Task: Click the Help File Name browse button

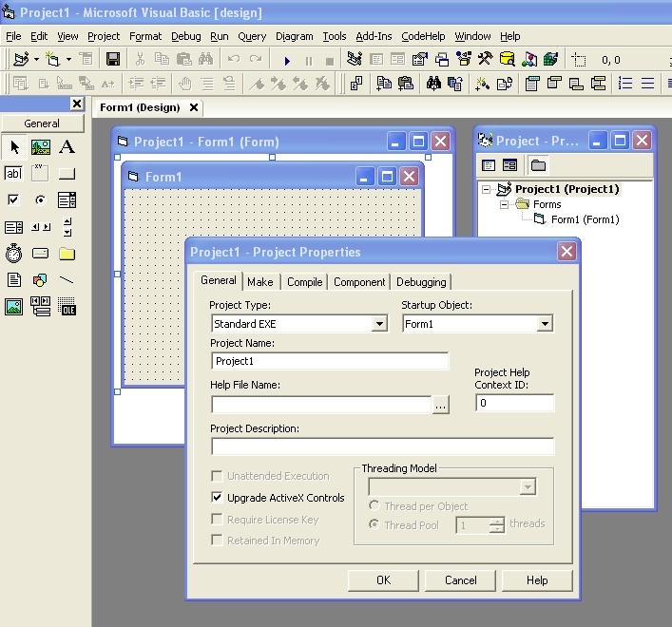Action: (440, 405)
